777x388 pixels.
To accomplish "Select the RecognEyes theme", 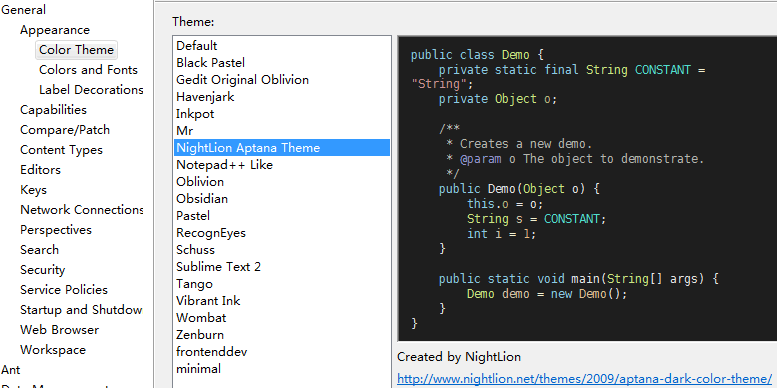I will point(282,232).
